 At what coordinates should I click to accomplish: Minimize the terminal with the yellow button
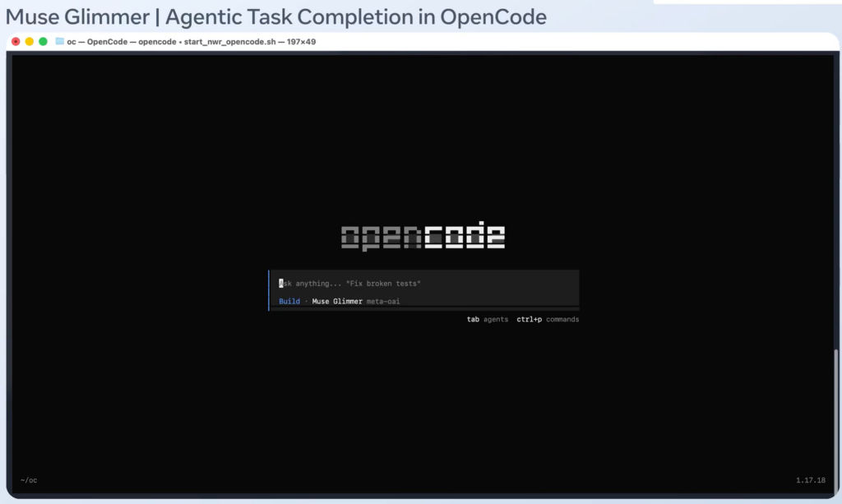pyautogui.click(x=30, y=41)
